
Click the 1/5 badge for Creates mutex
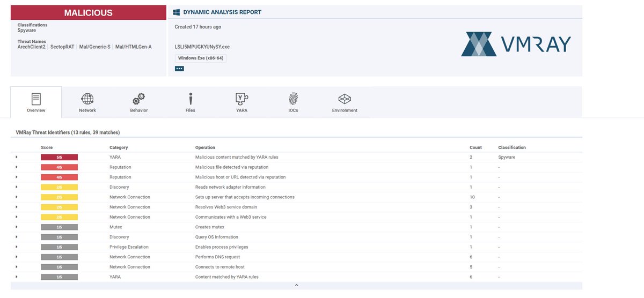(x=59, y=227)
